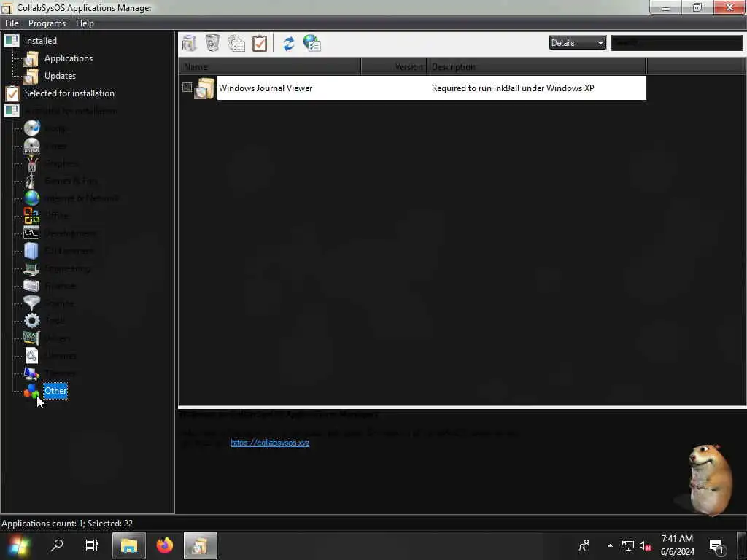Click the taskbar clock 7:41 AM

[x=677, y=539]
